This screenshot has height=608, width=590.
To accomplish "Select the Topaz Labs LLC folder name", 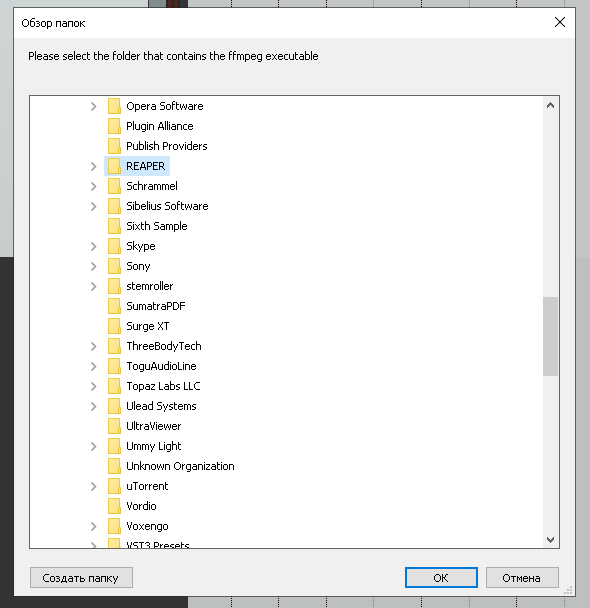I will pos(163,386).
